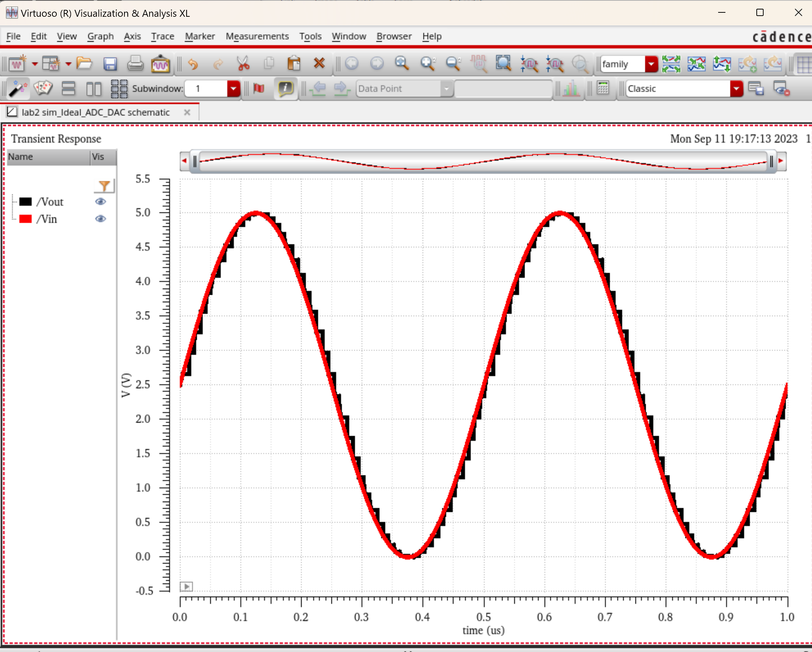The width and height of the screenshot is (812, 652).
Task: Open the Measurements menu
Action: (x=257, y=36)
